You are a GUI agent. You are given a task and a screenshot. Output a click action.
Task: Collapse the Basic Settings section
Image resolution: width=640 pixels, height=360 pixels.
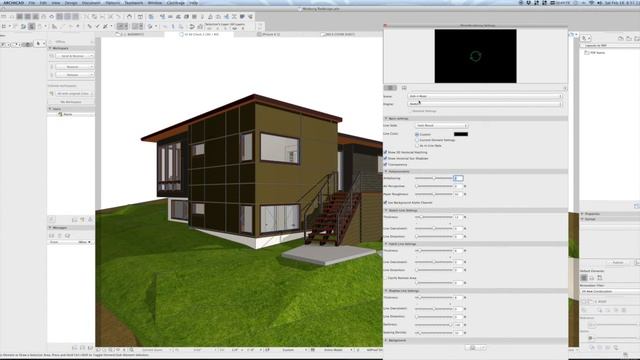[x=386, y=118]
